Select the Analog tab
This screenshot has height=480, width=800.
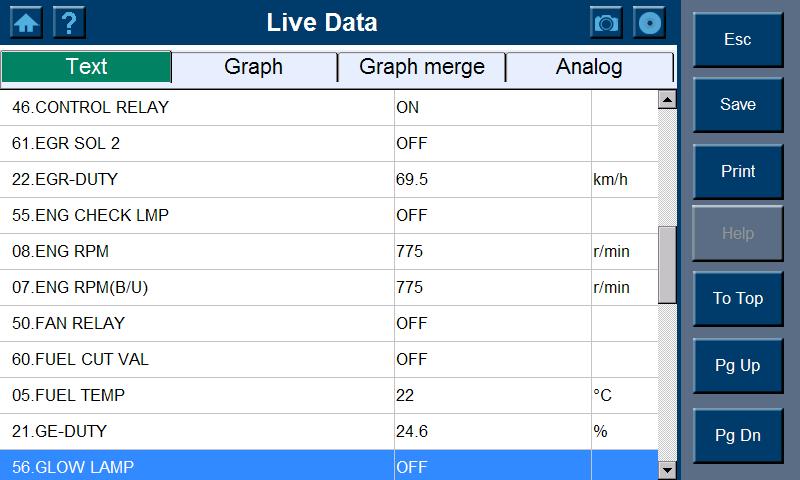pos(589,67)
